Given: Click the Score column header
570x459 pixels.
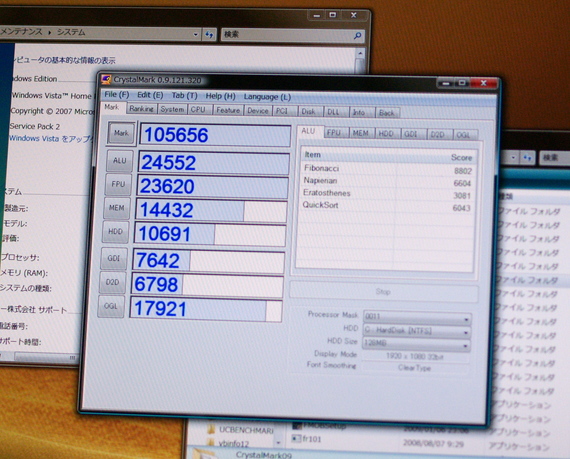Looking at the screenshot, I should (435, 157).
